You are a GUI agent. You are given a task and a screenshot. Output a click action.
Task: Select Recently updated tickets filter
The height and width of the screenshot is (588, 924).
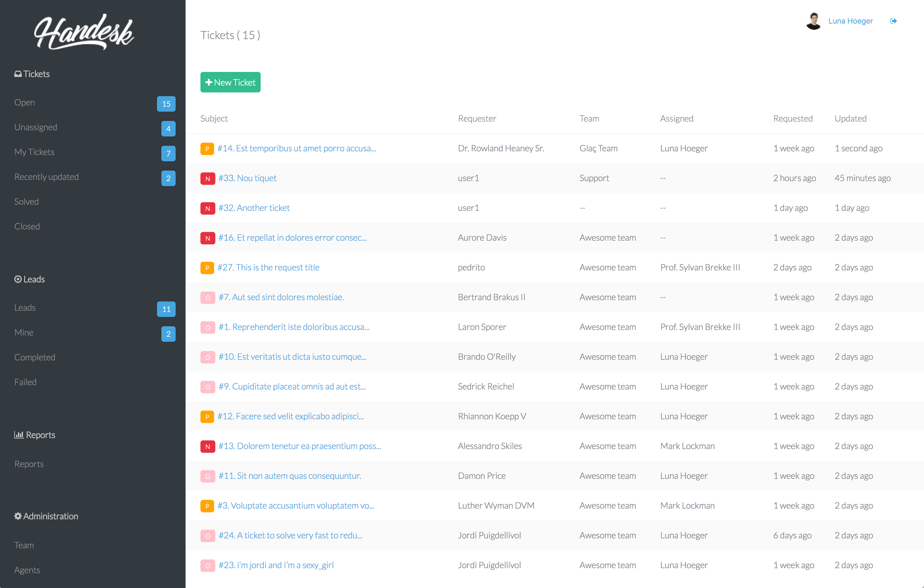[47, 177]
